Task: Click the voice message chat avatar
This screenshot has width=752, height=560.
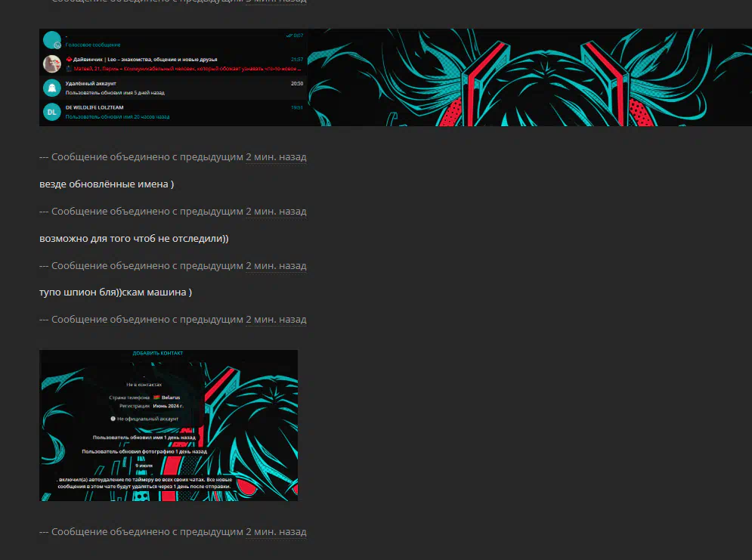Action: click(51, 40)
